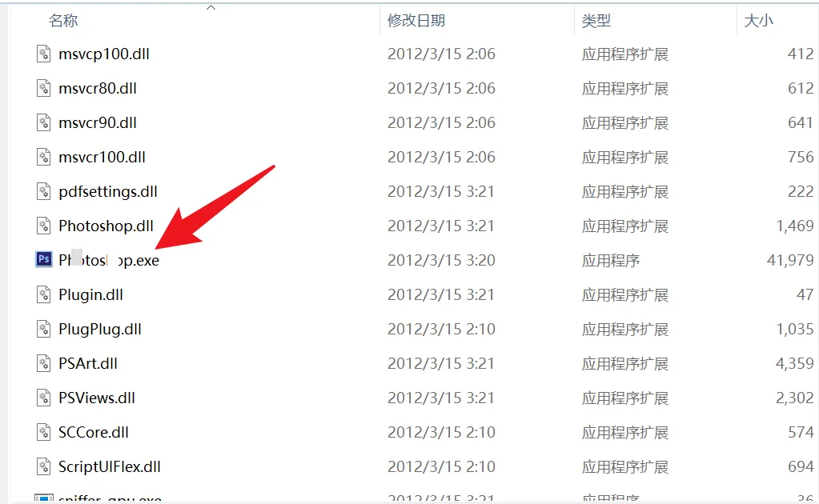
Task: Click the pdfsettings.dll file icon
Action: tap(43, 191)
